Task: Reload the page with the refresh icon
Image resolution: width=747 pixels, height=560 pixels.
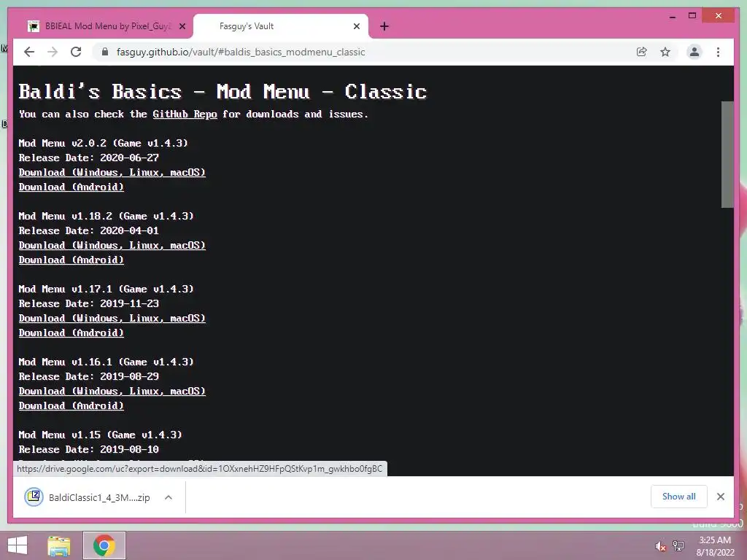Action: 76,52
